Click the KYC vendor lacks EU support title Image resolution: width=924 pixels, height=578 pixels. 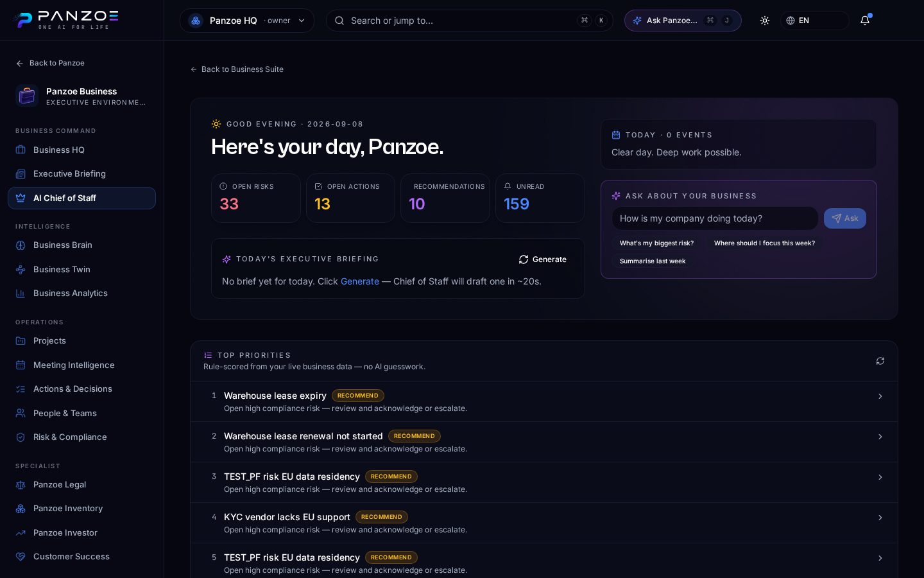pyautogui.click(x=287, y=517)
